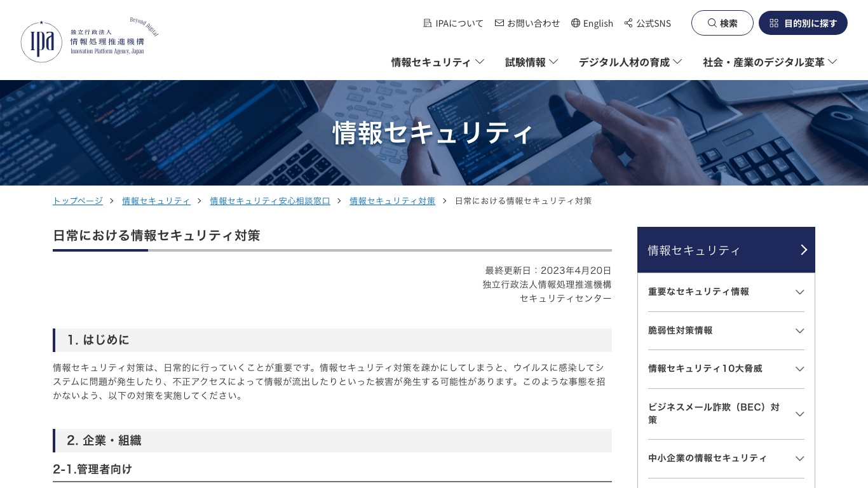Click the globe icon beside English

[576, 23]
